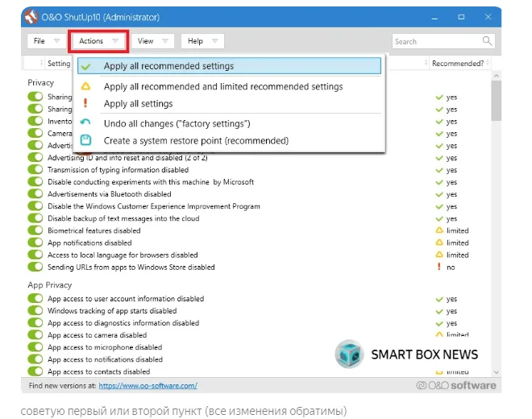Maximize the O&O ShutUp10 window
This screenshot has height=419, width=532.
click(x=461, y=17)
